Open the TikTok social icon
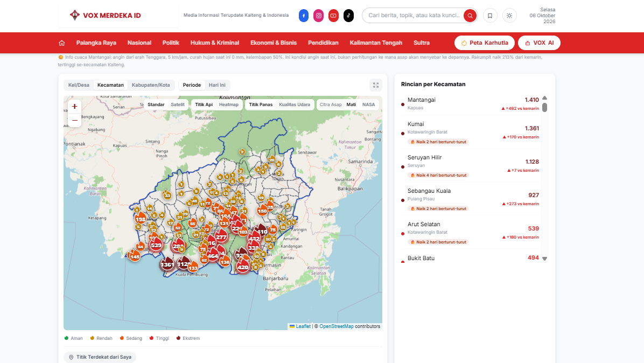Viewport: 644px width, 363px height. [x=348, y=16]
